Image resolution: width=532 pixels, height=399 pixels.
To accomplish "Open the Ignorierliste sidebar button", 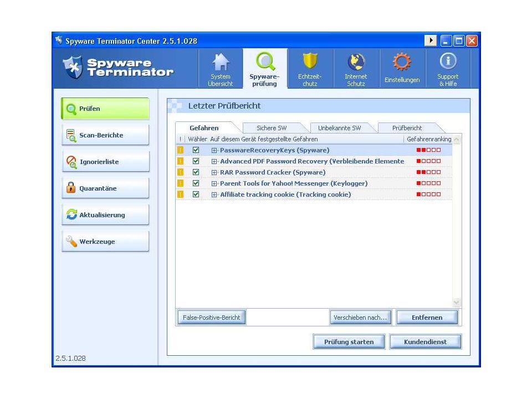I will coord(105,161).
